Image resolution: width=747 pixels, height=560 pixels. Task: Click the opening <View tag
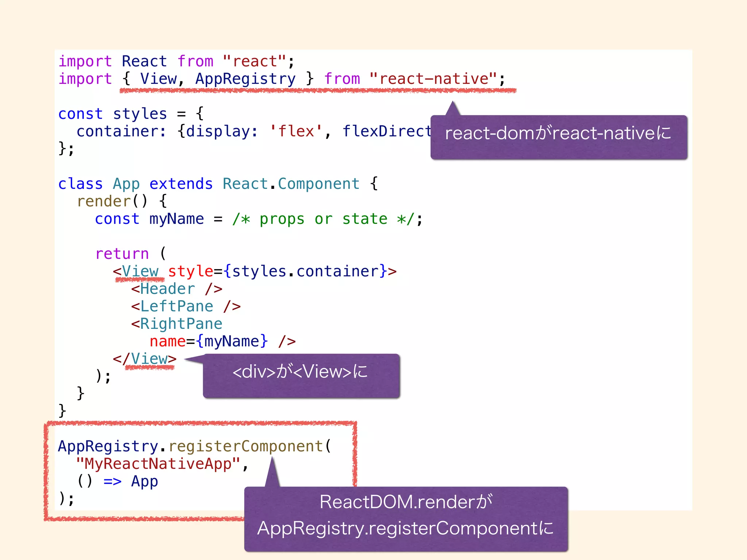136,272
